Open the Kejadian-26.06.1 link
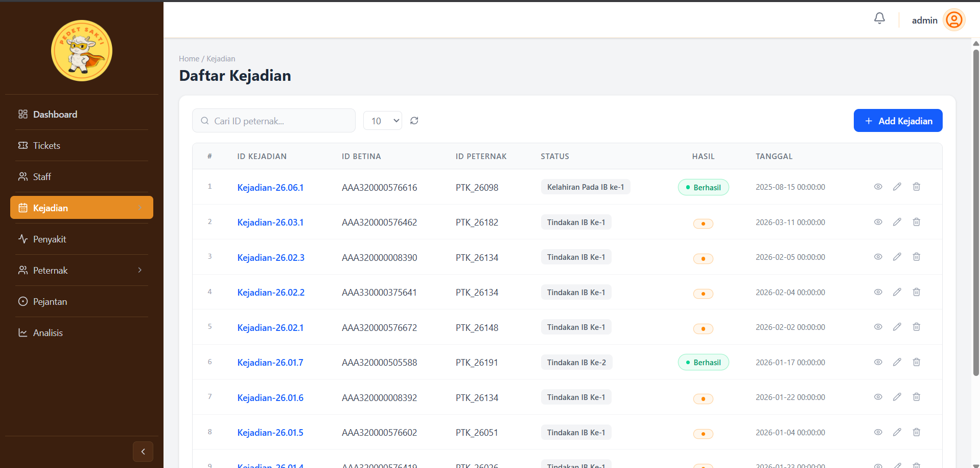Viewport: 980px width, 468px height. (x=270, y=188)
